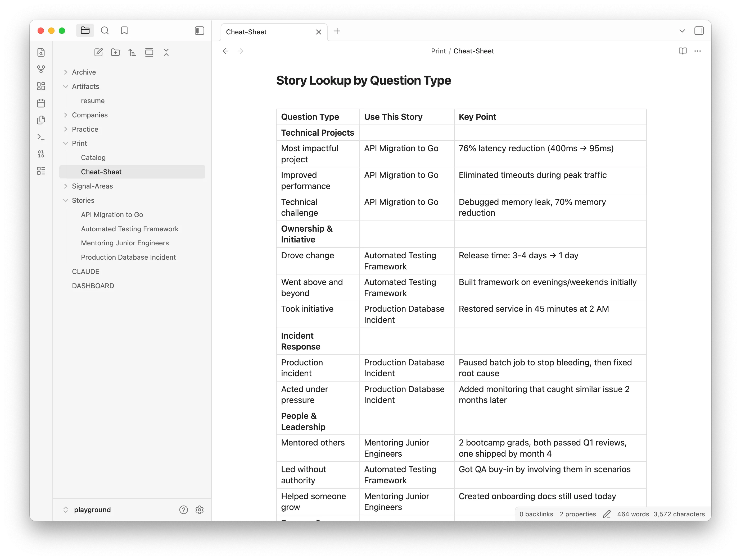Toggle the right sidebar panel
The height and width of the screenshot is (560, 741).
pos(699,30)
